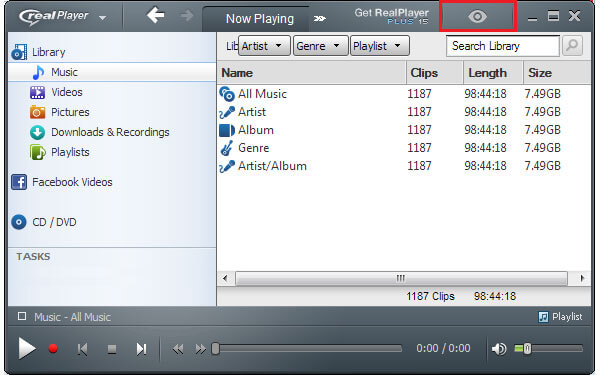The width and height of the screenshot is (600, 375).
Task: Sort by the Size column header
Action: tap(557, 73)
